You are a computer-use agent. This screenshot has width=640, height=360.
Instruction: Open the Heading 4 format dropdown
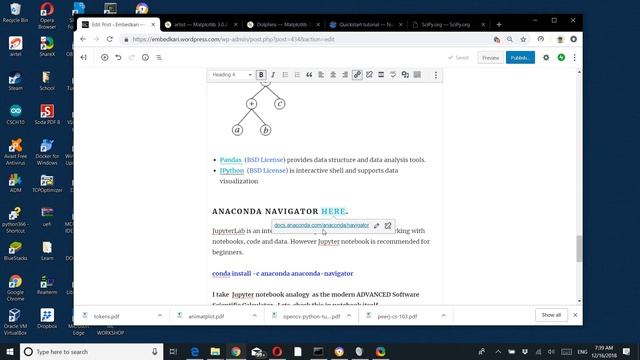pos(231,75)
